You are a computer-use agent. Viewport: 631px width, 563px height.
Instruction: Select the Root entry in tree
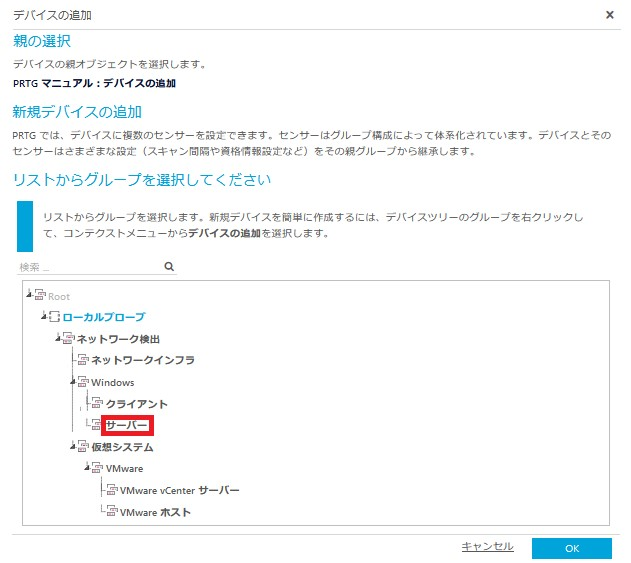click(59, 297)
